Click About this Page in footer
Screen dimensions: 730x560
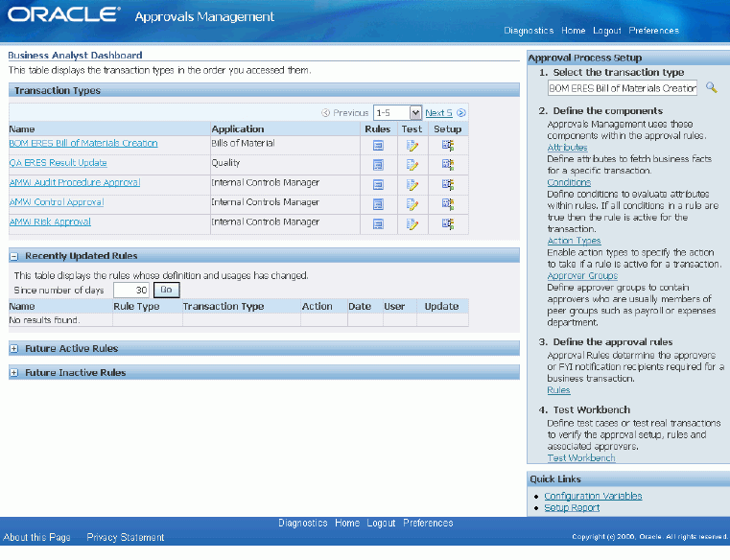(36, 537)
